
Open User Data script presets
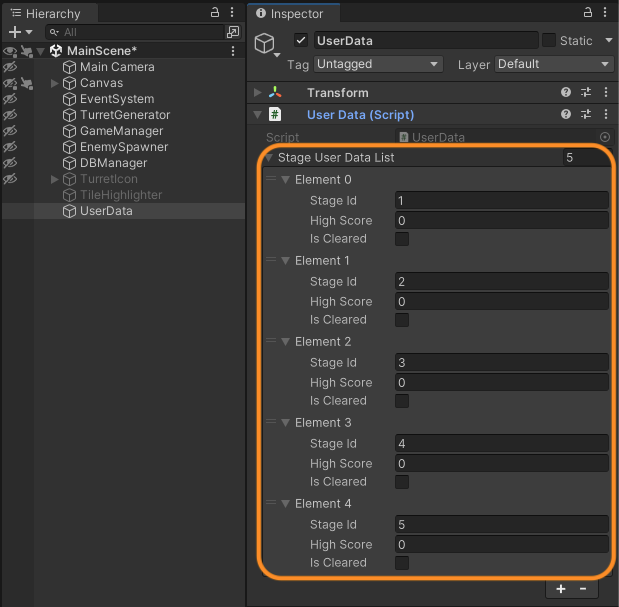click(586, 114)
